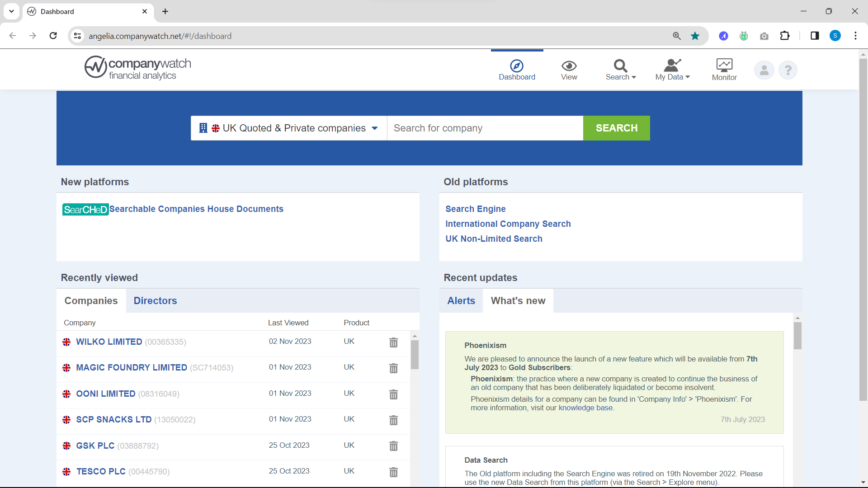
Task: Open the Alerts tab
Action: coord(461,300)
